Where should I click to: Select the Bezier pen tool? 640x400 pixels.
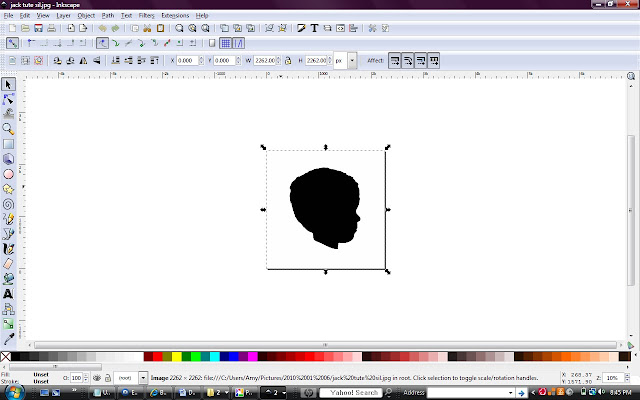pos(8,234)
